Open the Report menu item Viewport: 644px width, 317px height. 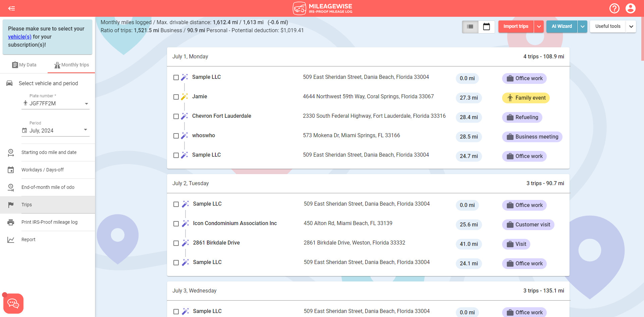(47, 240)
